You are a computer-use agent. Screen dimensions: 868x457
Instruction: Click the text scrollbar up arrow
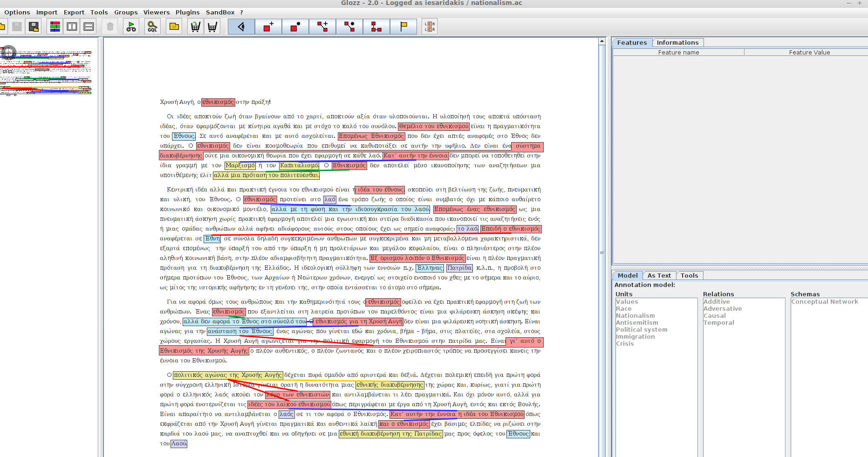coord(602,41)
